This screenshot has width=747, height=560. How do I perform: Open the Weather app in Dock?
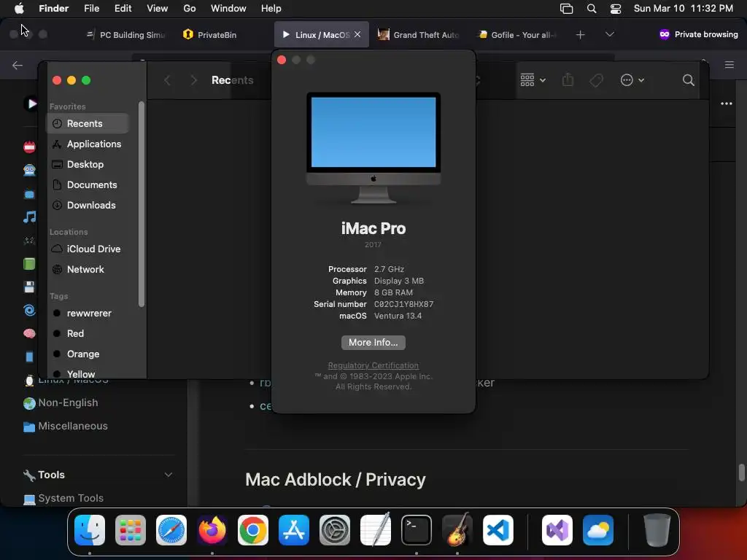pos(598,530)
